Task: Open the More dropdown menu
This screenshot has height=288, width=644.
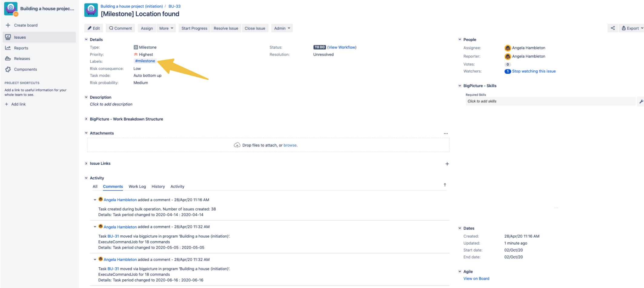Action: (x=166, y=28)
